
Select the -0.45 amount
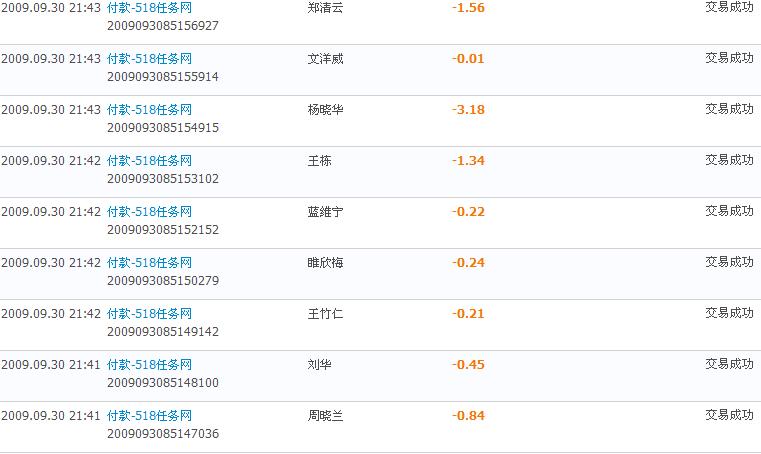click(x=468, y=365)
